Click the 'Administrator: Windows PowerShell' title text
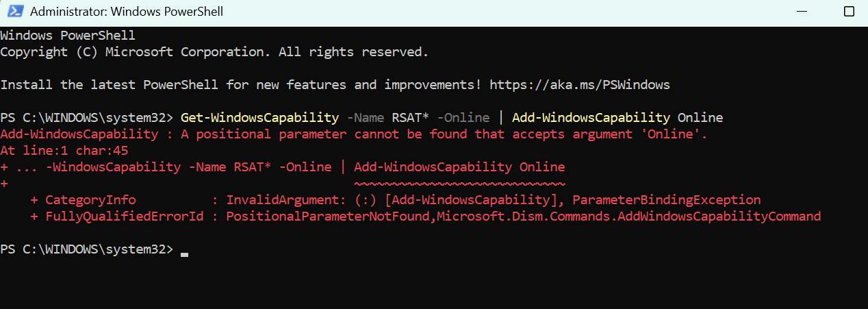 click(127, 12)
